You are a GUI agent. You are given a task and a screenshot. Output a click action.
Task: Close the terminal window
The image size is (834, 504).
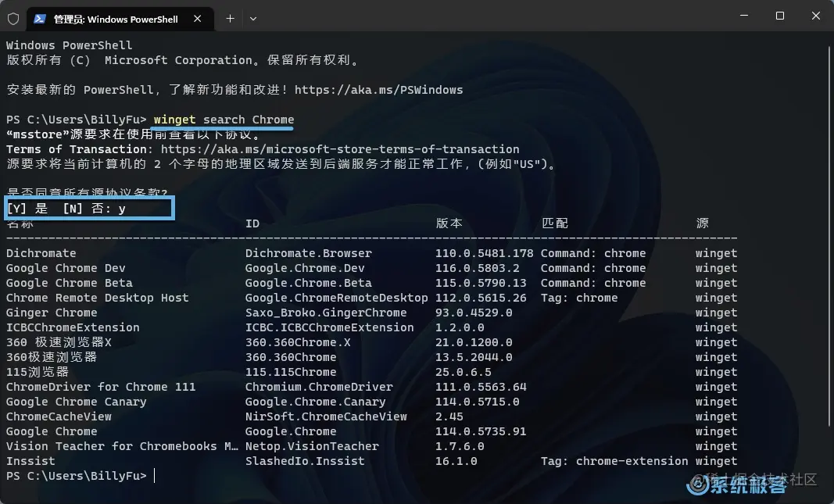(x=816, y=16)
